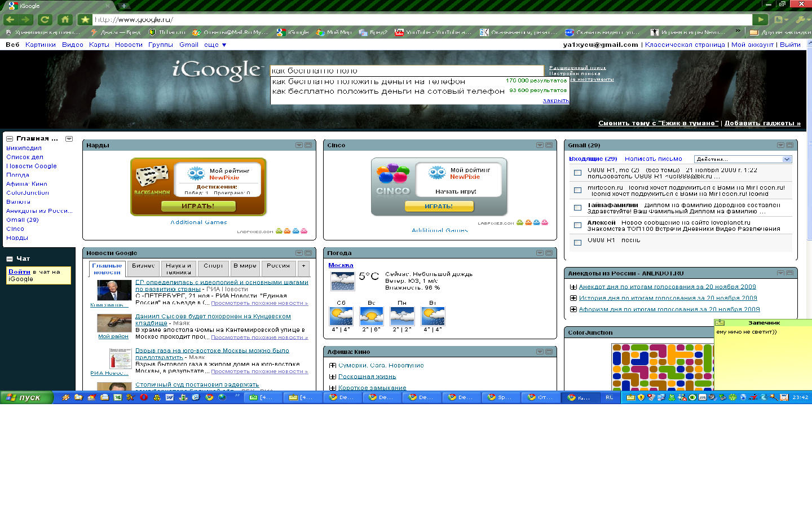Switch keyboard language with RU indicator
The width and height of the screenshot is (812, 508).
tap(610, 397)
